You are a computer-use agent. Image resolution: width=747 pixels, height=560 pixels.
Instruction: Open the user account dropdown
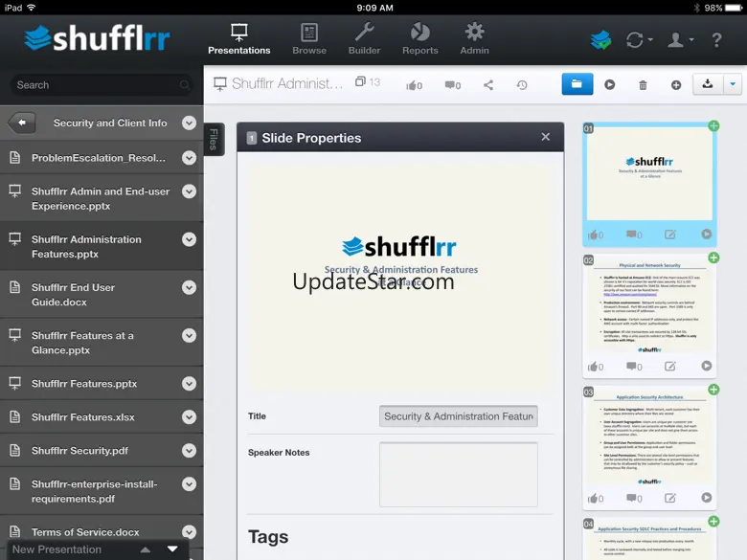680,40
